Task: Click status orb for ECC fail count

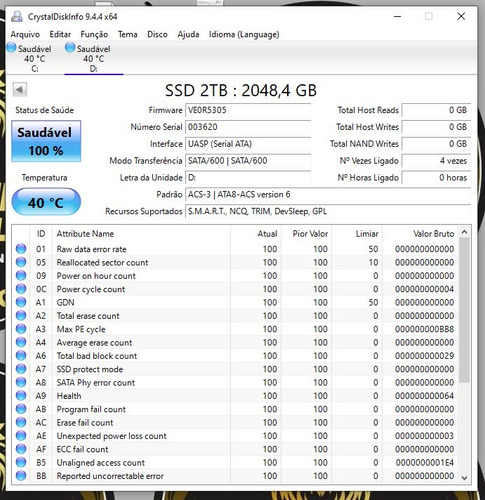Action: [21, 449]
